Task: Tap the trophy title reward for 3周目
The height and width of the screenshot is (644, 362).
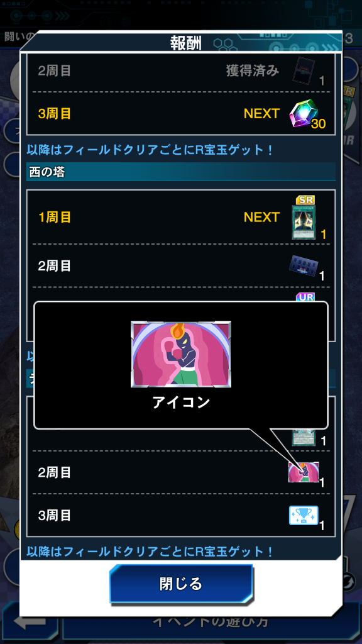Action: pyautogui.click(x=304, y=515)
